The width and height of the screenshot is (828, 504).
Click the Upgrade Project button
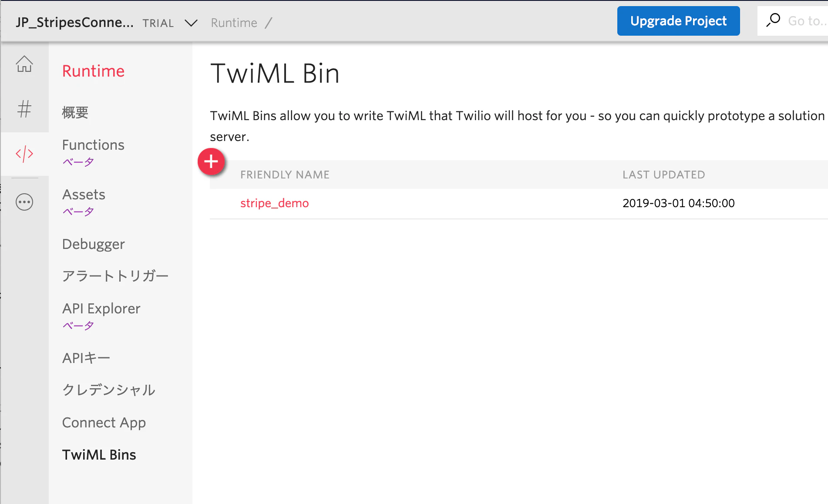coord(678,21)
